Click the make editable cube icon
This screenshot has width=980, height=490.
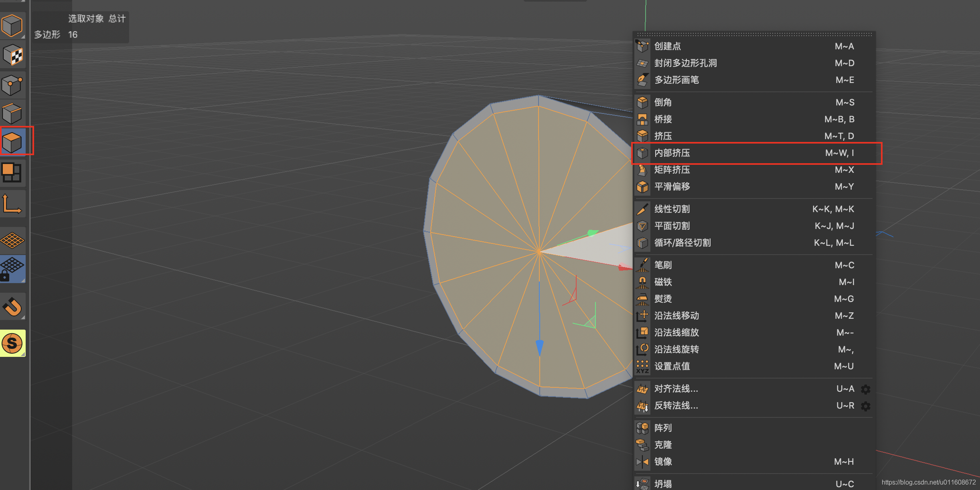coord(12,26)
